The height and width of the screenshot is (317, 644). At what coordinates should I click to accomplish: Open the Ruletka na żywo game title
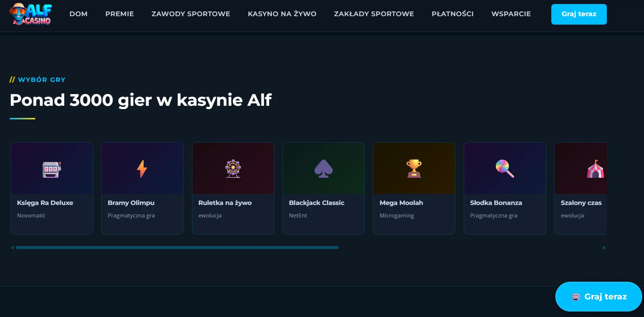tap(225, 203)
